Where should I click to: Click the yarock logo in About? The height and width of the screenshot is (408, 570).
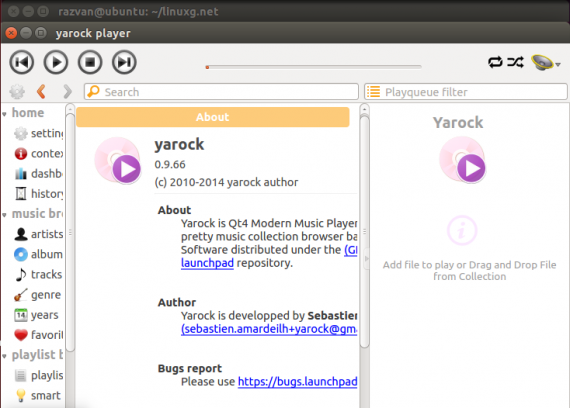pyautogui.click(x=117, y=160)
